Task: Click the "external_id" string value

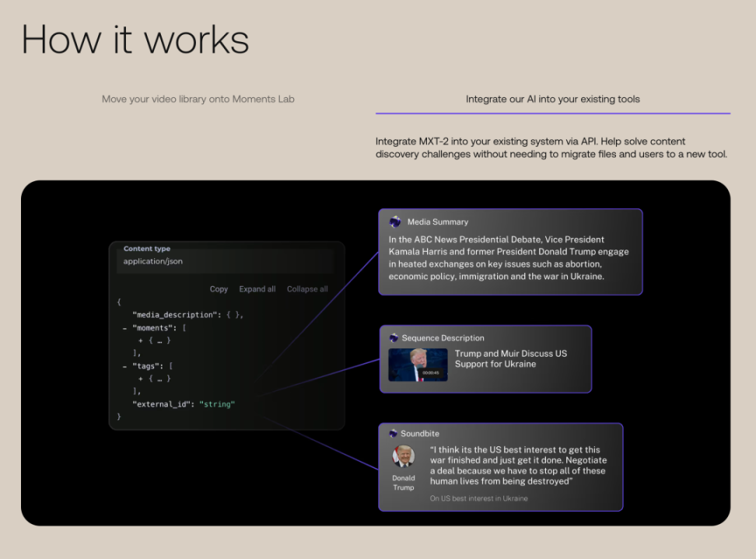Action: coord(217,404)
